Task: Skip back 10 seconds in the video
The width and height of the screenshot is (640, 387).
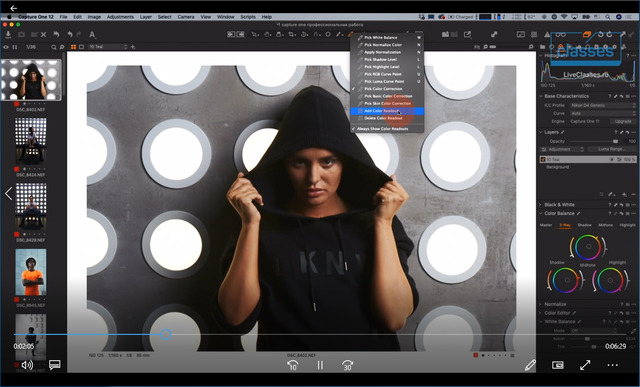Action: pyautogui.click(x=292, y=365)
